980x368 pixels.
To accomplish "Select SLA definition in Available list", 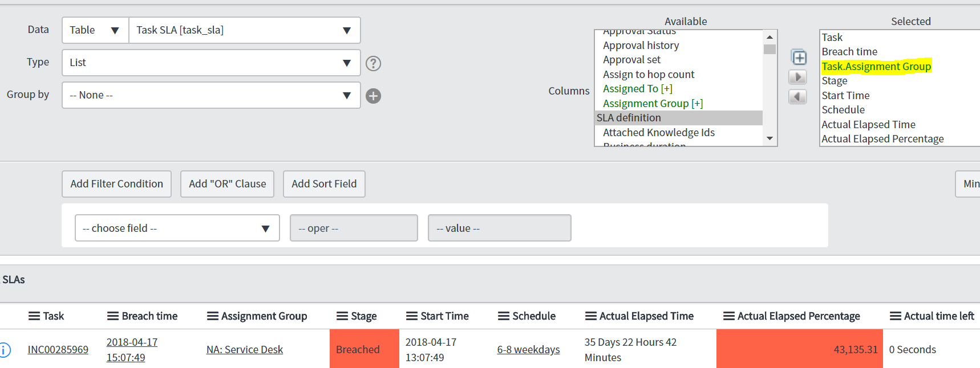I will (x=679, y=118).
